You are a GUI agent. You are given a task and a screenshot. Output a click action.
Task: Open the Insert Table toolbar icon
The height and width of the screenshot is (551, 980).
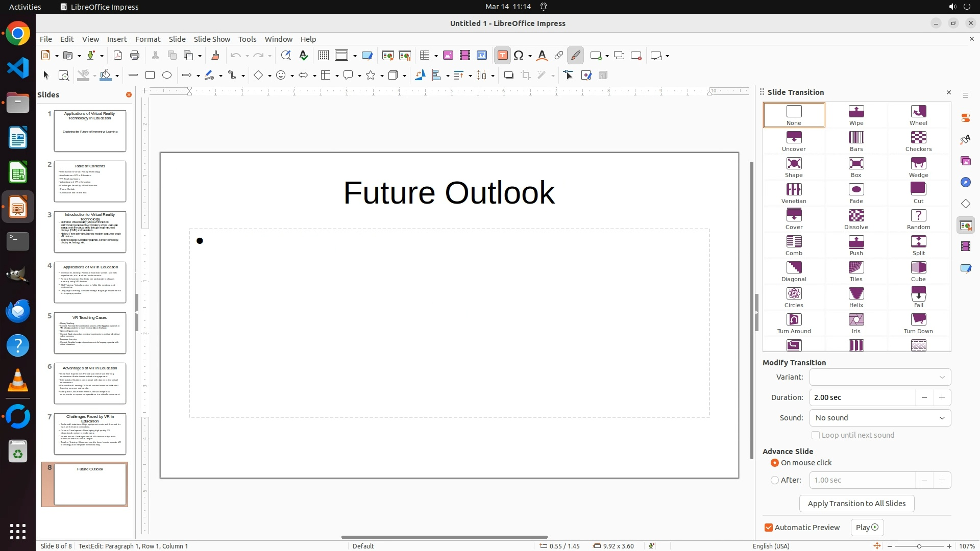click(x=425, y=56)
